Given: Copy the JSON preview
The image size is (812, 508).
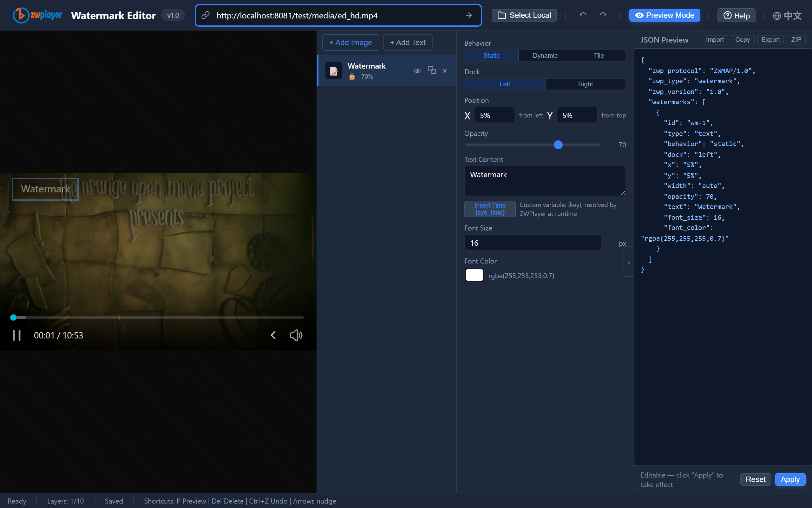Looking at the screenshot, I should (x=742, y=40).
